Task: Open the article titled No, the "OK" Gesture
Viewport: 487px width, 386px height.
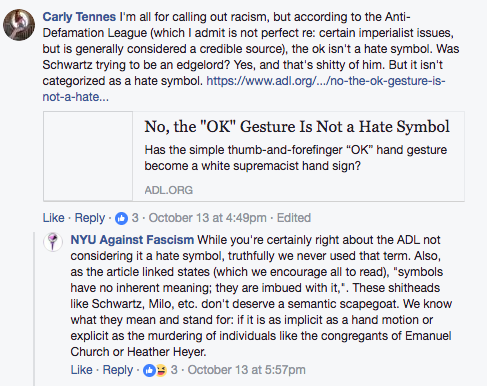Action: click(297, 127)
